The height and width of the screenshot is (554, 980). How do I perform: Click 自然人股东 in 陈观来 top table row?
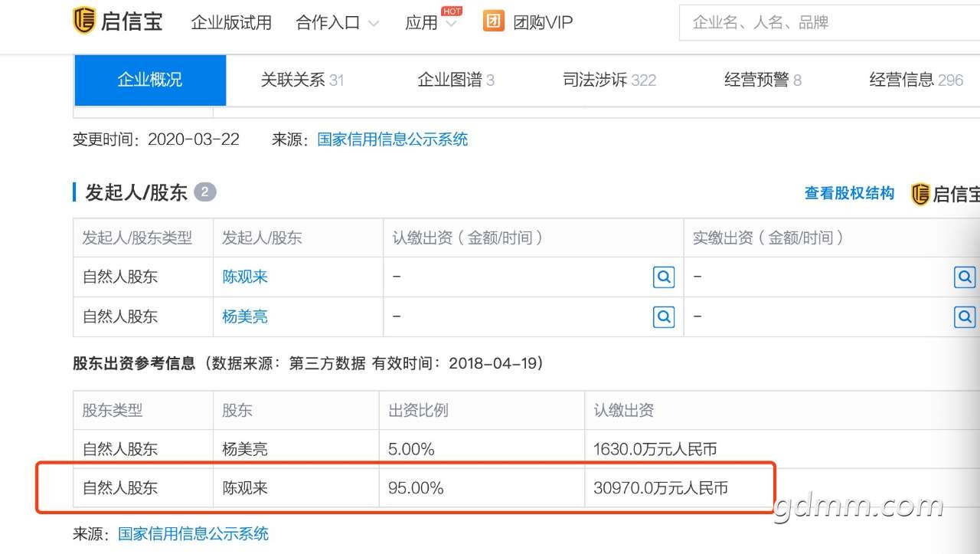[120, 277]
